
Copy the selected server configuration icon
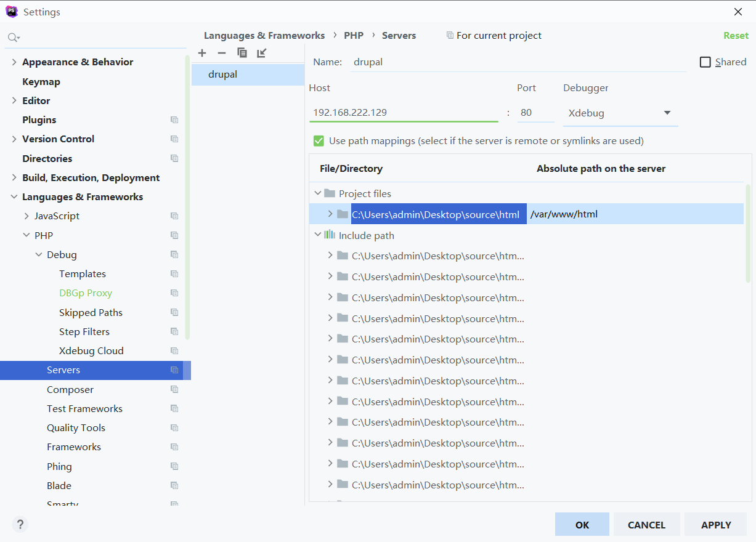[242, 53]
